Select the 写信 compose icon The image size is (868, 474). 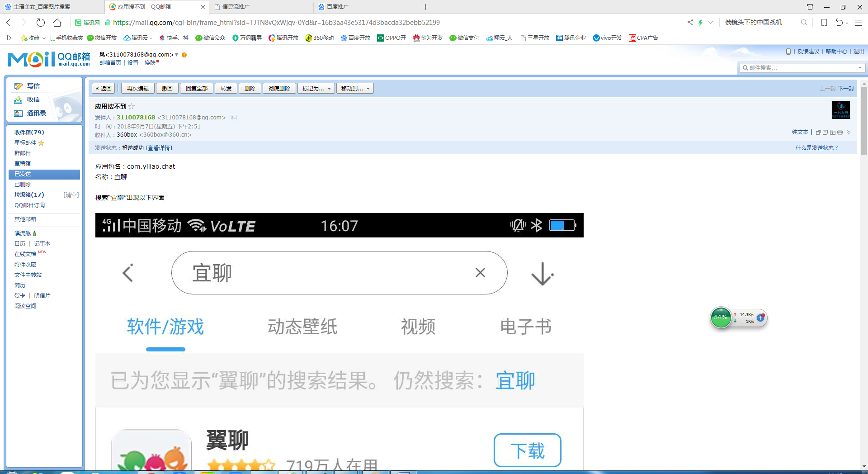pyautogui.click(x=19, y=85)
